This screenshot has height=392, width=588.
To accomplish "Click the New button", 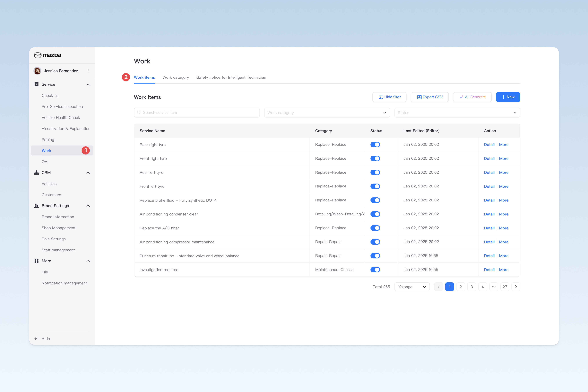I will tap(508, 97).
